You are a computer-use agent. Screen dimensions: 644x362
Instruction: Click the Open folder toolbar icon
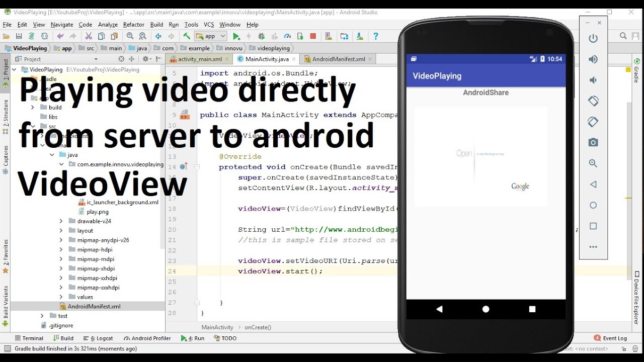7,36
